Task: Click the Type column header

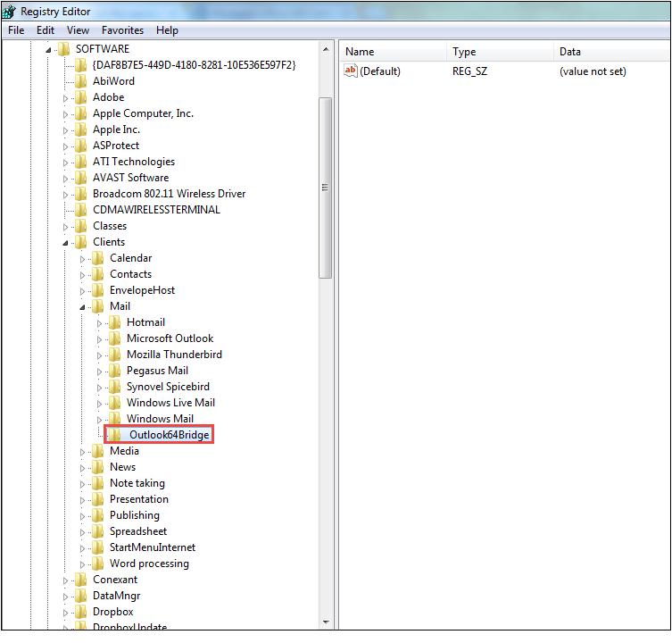Action: point(500,52)
